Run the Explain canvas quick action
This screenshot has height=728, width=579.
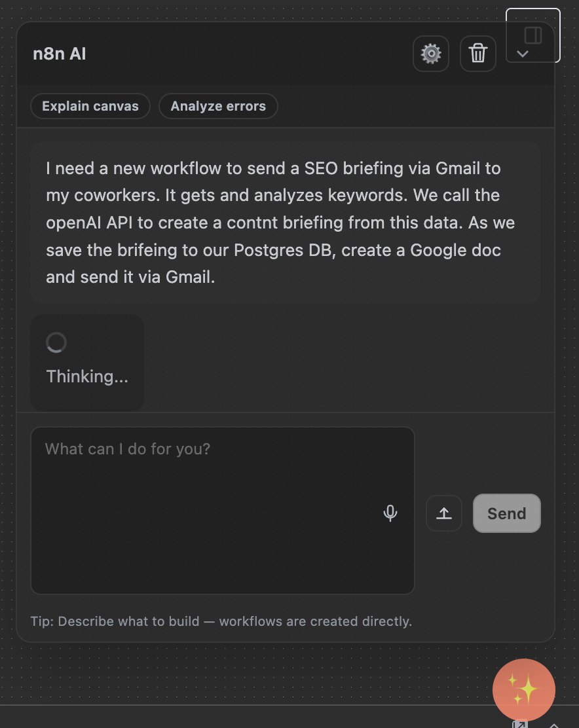tap(90, 105)
